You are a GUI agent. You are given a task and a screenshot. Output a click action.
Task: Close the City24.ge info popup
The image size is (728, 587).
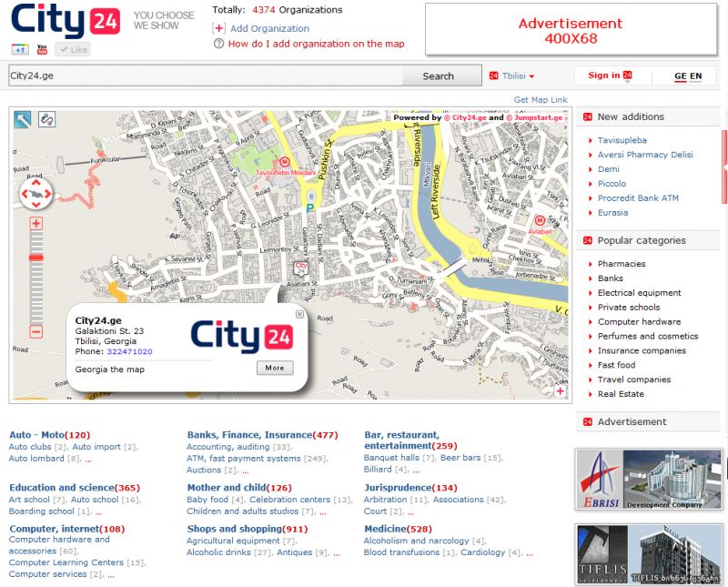click(x=299, y=314)
